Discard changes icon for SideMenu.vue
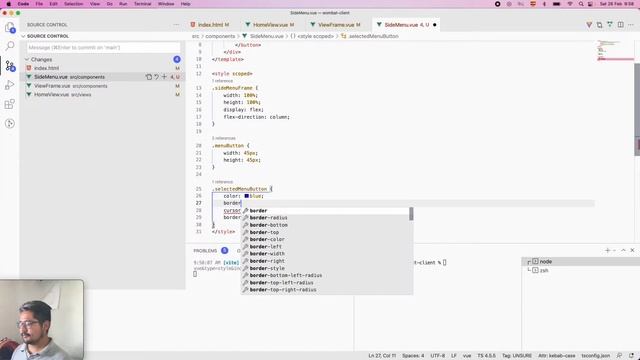Screen dimensions: 640x360 coord(156,77)
